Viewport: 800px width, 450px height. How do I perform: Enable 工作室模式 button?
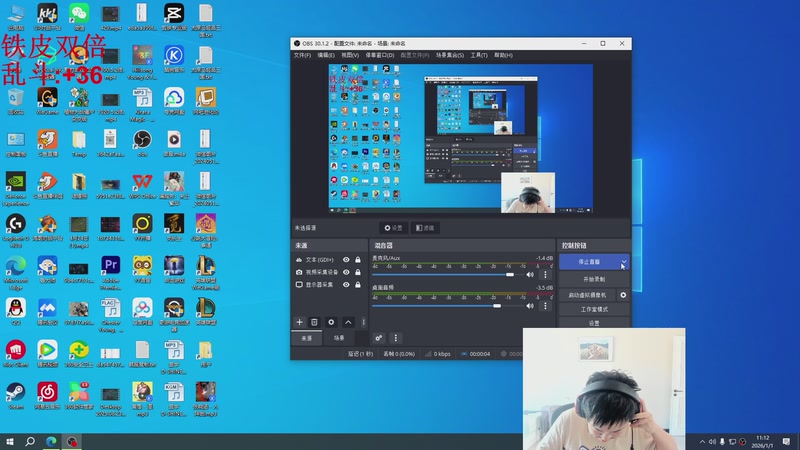[x=594, y=309]
